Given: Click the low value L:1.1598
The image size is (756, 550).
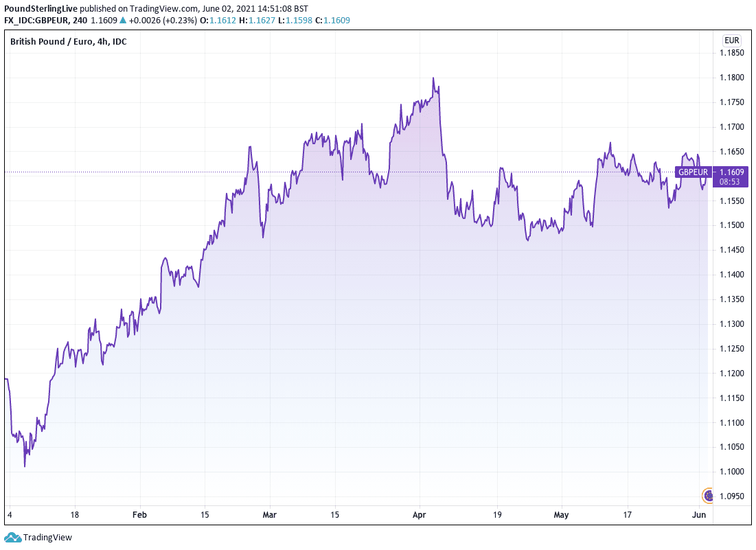Looking at the screenshot, I should [295, 20].
